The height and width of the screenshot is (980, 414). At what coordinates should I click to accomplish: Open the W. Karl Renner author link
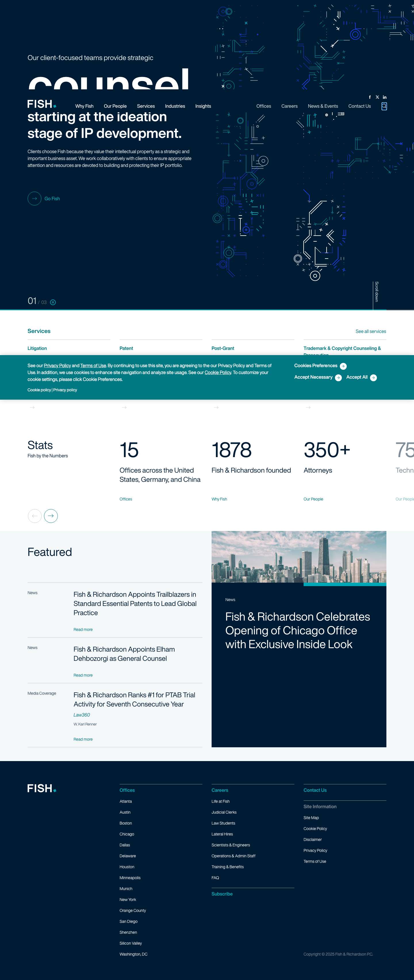coord(85,724)
